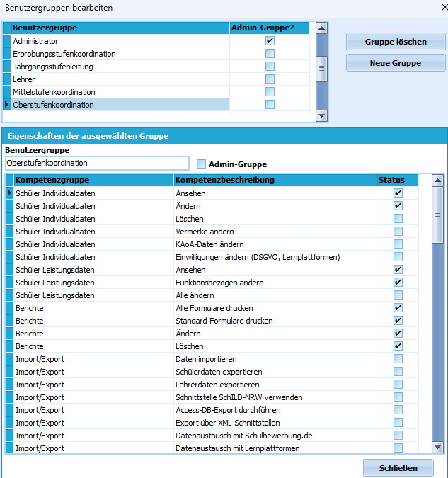The image size is (448, 478).
Task: Click the group list scrollbar thumb
Action: [321, 69]
